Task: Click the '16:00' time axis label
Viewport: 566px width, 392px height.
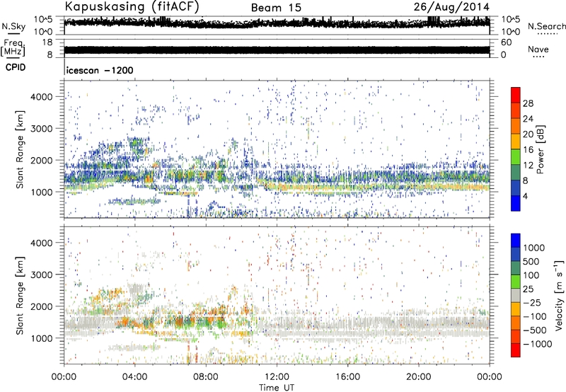Action: (x=347, y=376)
